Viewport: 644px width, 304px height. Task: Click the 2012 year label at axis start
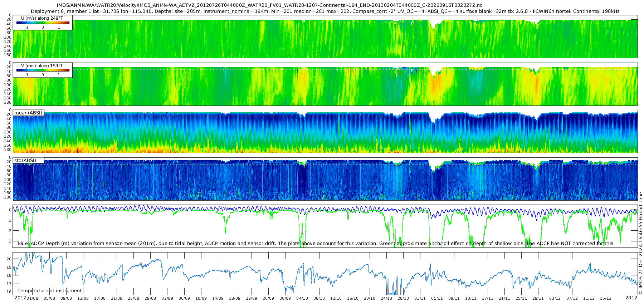pos(20,298)
